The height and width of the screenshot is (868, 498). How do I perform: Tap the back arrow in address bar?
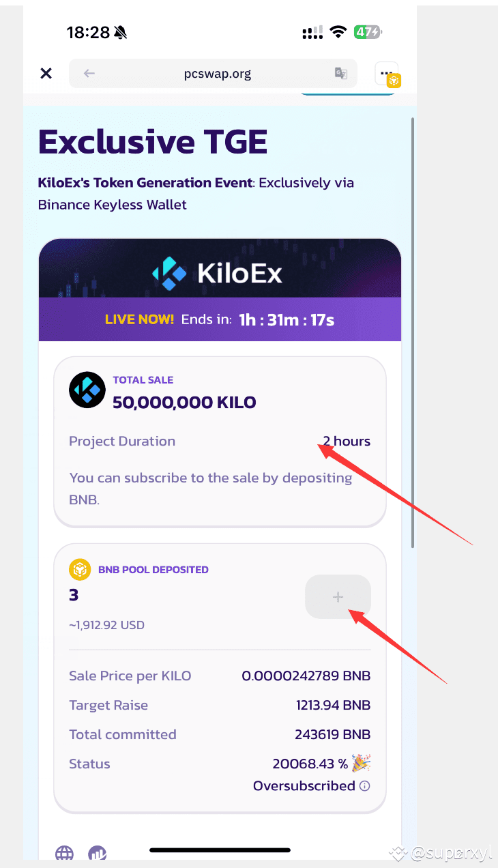[89, 74]
